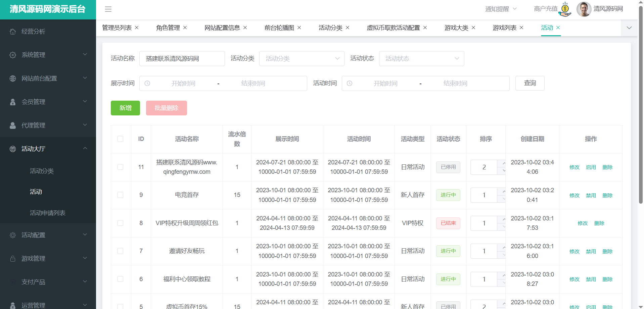Screen dimensions: 644x309
Task: Click the user avatar picture
Action: 584,9
